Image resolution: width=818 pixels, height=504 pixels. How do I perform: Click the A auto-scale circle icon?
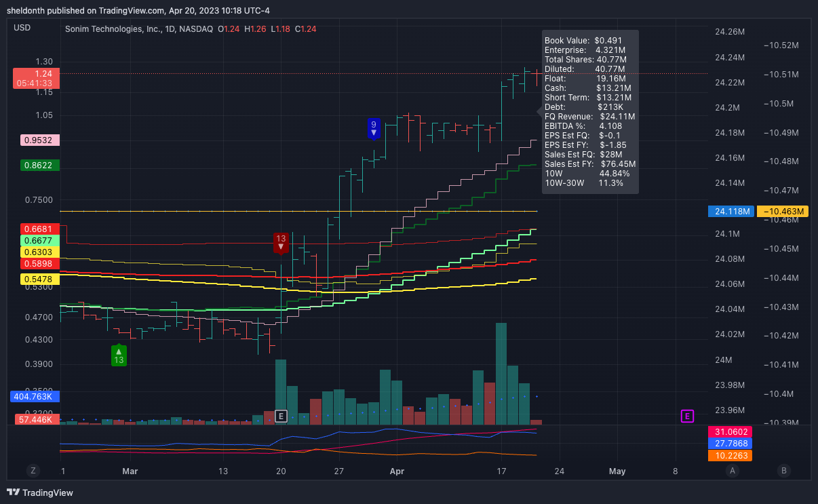point(732,471)
